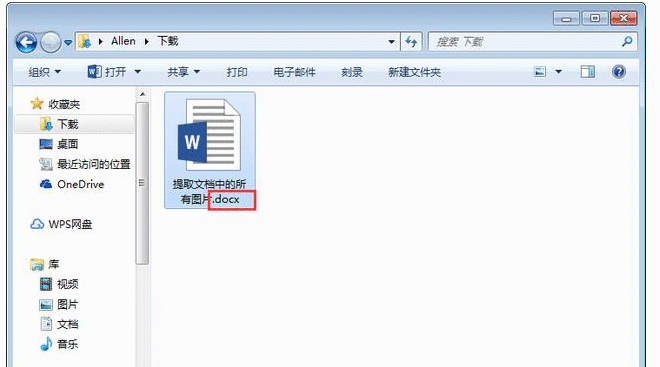Open the address bar history dropdown

coord(391,42)
